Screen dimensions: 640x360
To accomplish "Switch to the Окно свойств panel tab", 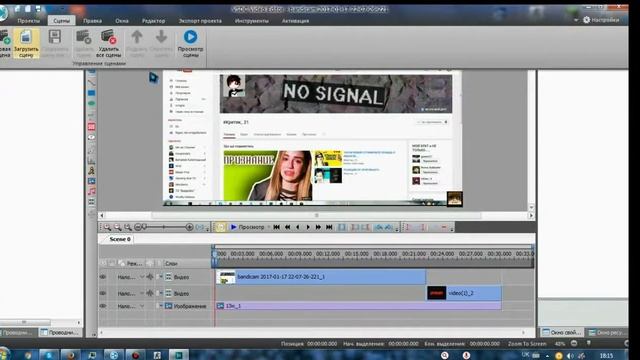I will pos(562,333).
